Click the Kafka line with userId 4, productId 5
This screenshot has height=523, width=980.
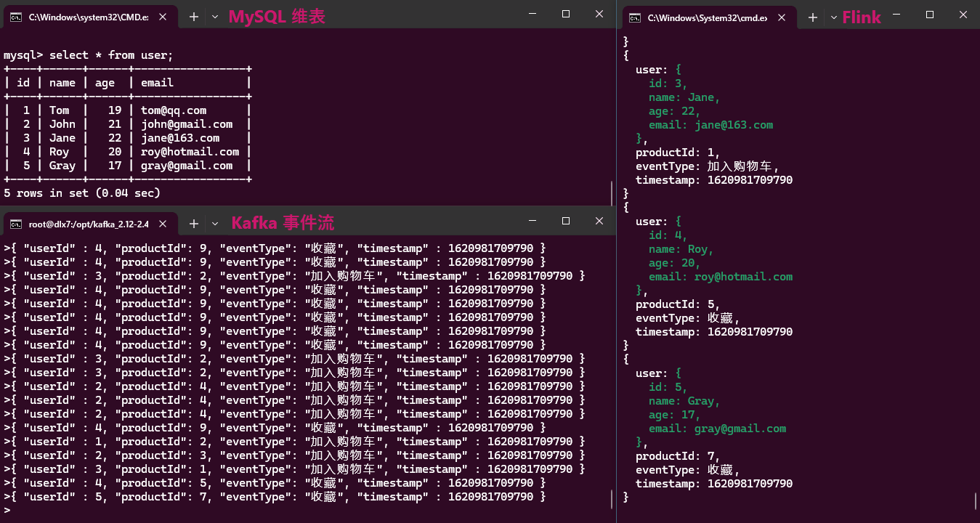click(275, 483)
